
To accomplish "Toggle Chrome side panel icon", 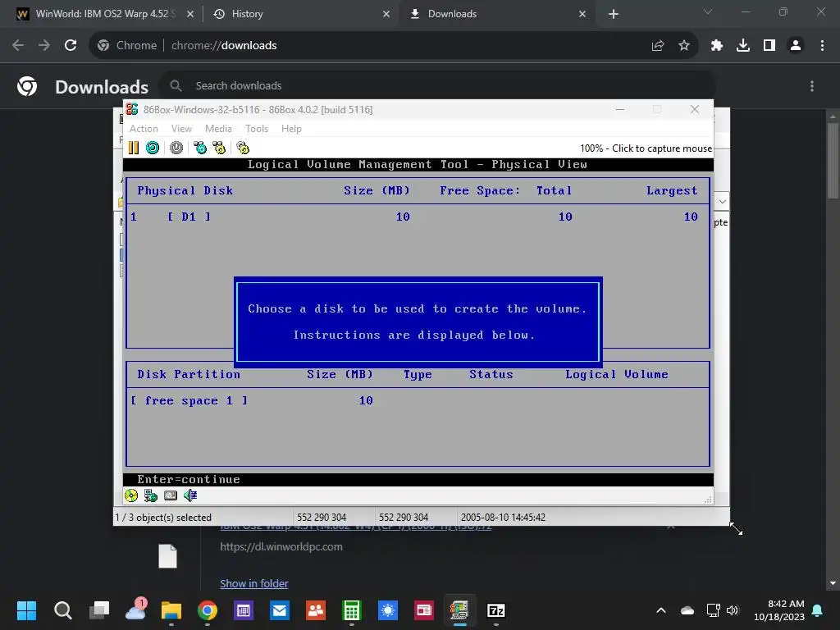I will (x=769, y=46).
